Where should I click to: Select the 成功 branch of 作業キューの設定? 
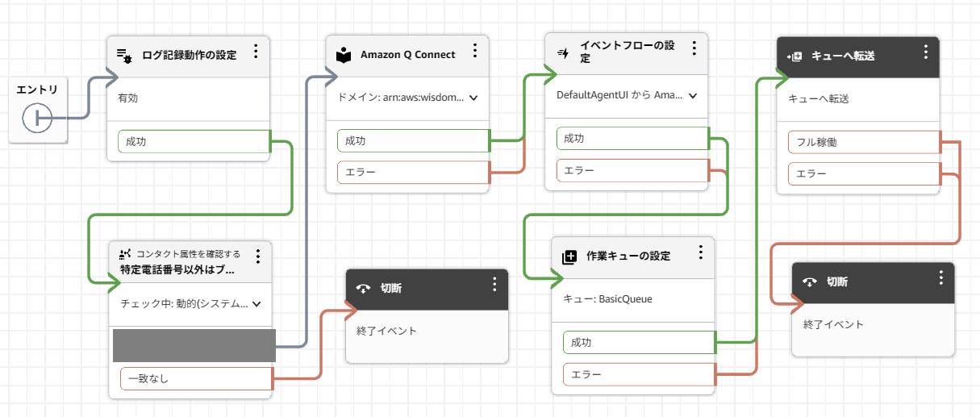pyautogui.click(x=639, y=343)
